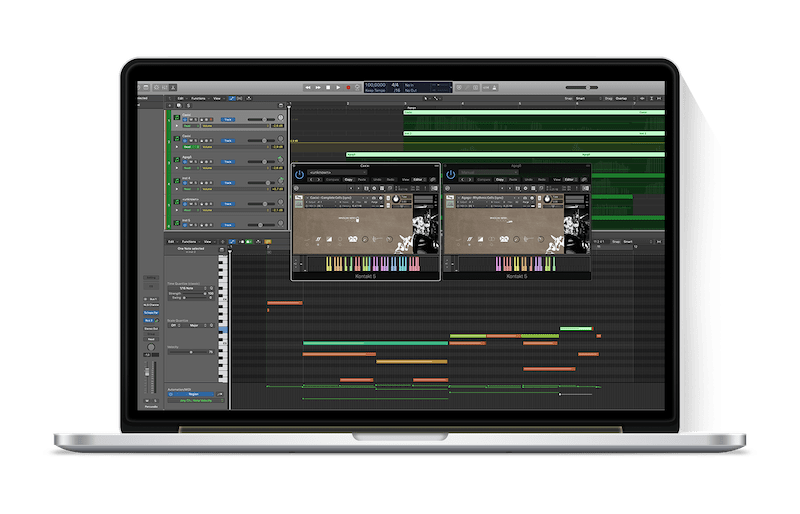Click the instrument icon of the Inst 4 track
Image resolution: width=800 pixels, height=514 pixels.
click(x=177, y=181)
